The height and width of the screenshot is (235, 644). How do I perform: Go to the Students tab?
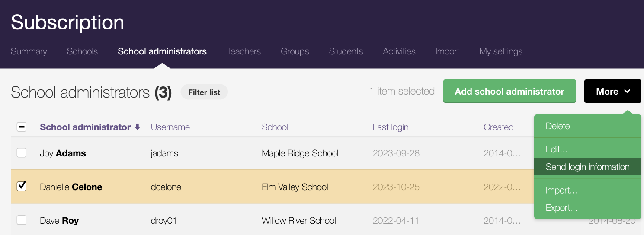click(346, 51)
